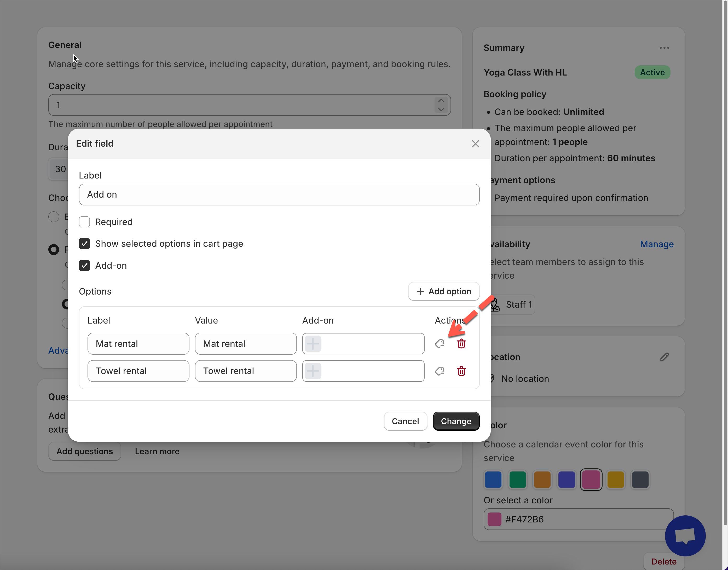
Task: Decrease capacity with stepper down arrow
Action: (441, 109)
